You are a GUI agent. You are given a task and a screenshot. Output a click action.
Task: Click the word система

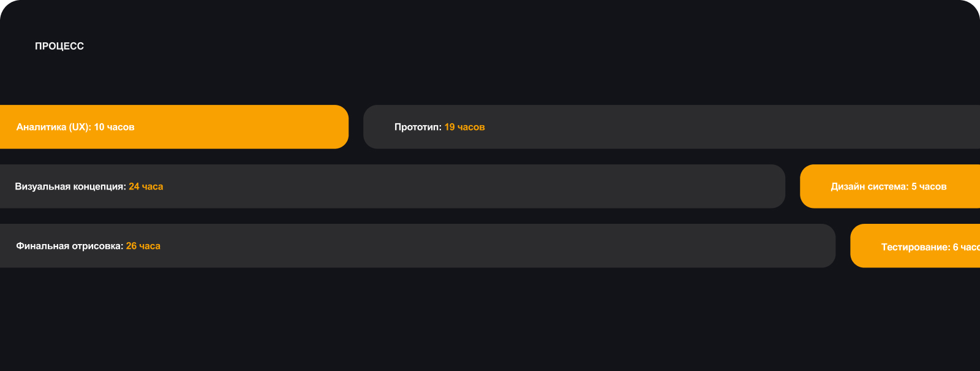coord(888,186)
